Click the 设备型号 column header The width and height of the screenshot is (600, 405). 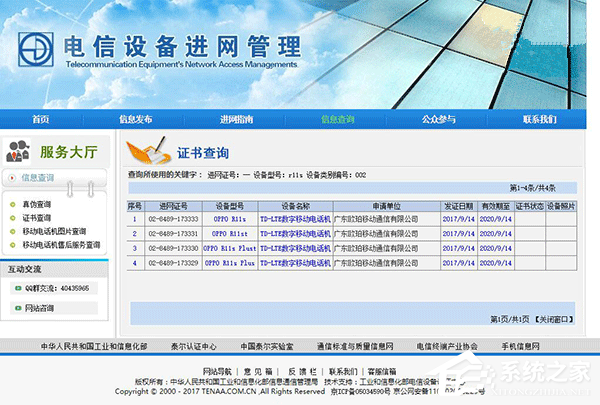(x=230, y=206)
